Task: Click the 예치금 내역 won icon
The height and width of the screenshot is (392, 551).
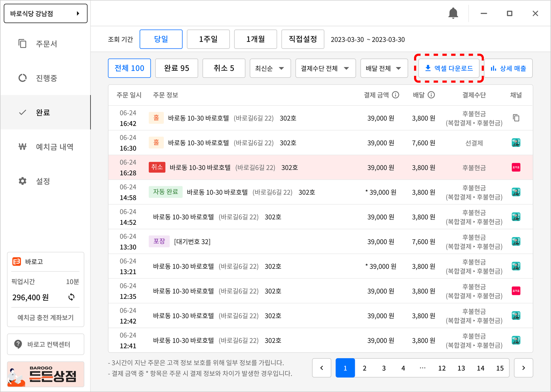Action: click(23, 147)
